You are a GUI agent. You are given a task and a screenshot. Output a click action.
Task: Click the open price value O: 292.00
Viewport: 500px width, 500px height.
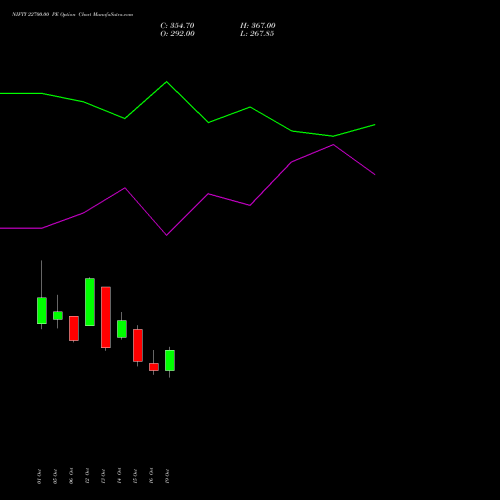tap(177, 34)
